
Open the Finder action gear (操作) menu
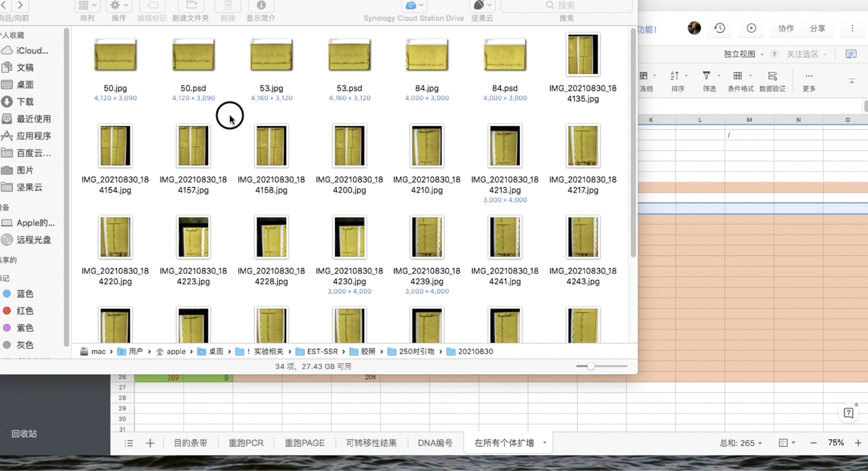119,5
